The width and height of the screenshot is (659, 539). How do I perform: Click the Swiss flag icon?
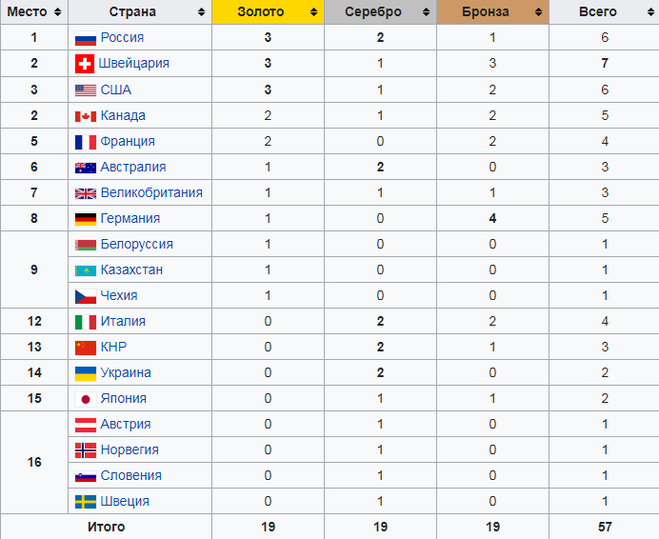85,64
